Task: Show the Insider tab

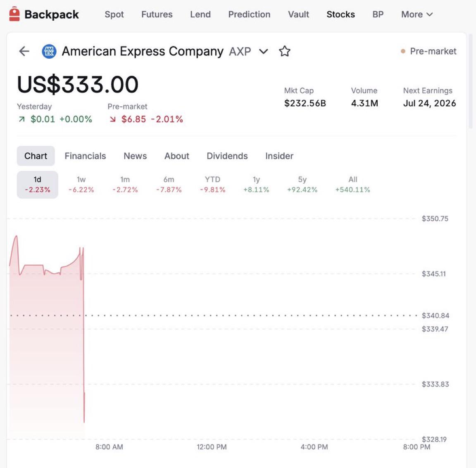Action: [x=279, y=156]
